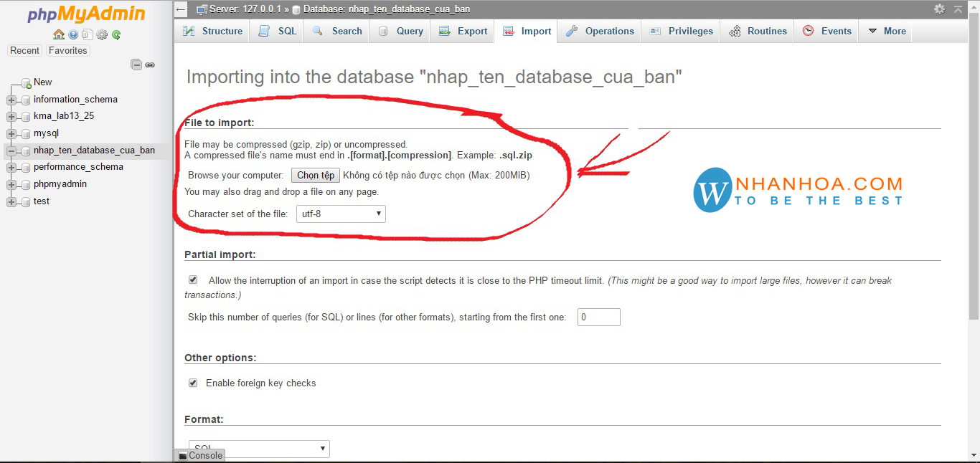Click the Chọn tệp file browse button
Image resolution: width=980 pixels, height=463 pixels.
click(316, 175)
